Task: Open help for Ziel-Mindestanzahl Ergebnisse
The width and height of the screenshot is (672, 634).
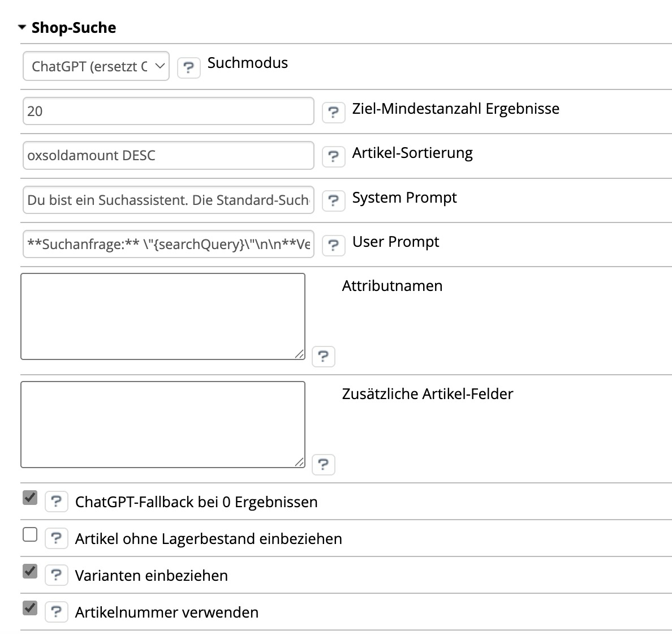Action: (334, 113)
